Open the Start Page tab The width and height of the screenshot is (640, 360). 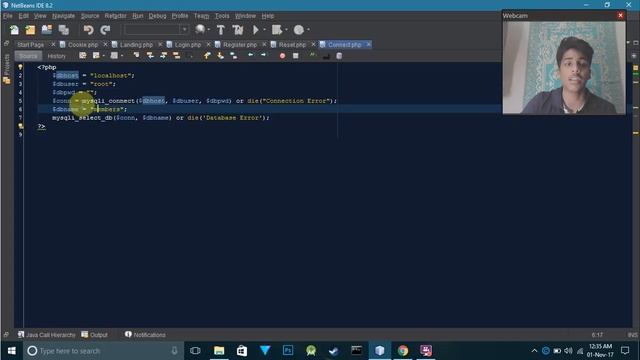pos(31,44)
